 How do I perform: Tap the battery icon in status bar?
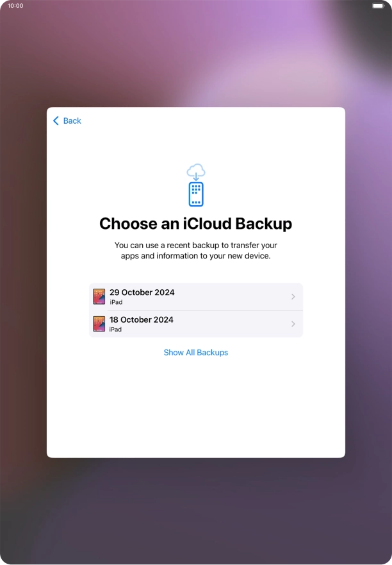click(379, 6)
